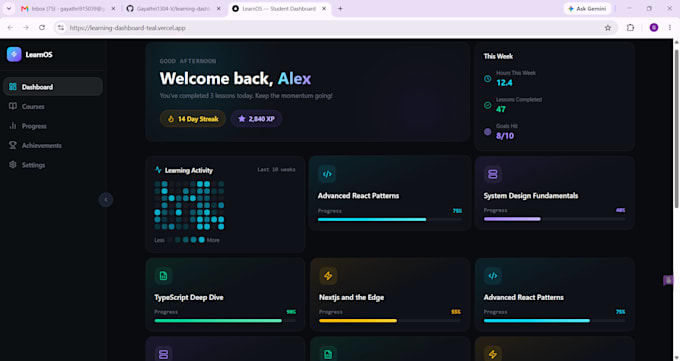Click the activity heatmap grid
Viewport: 680px width, 361px height.
[189, 205]
